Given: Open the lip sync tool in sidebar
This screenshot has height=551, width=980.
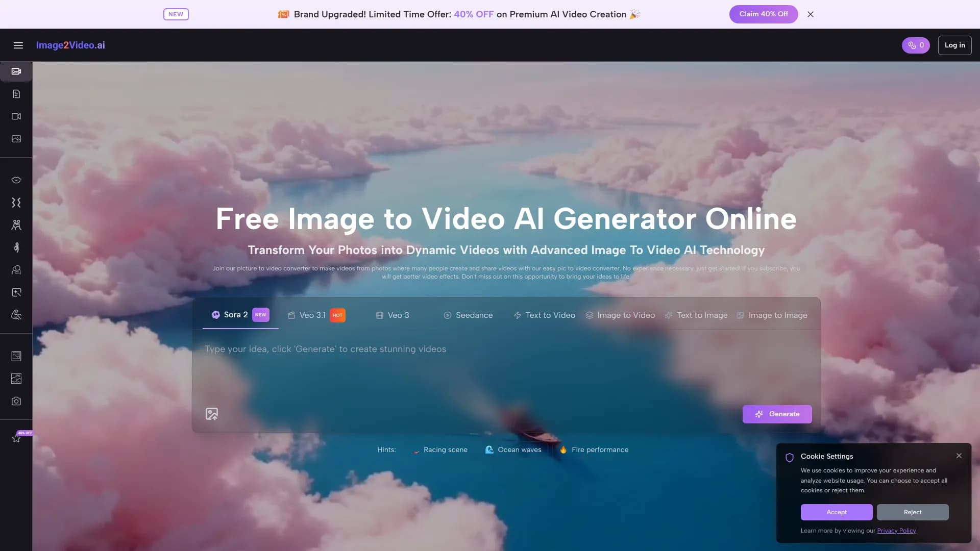Looking at the screenshot, I should tap(16, 180).
